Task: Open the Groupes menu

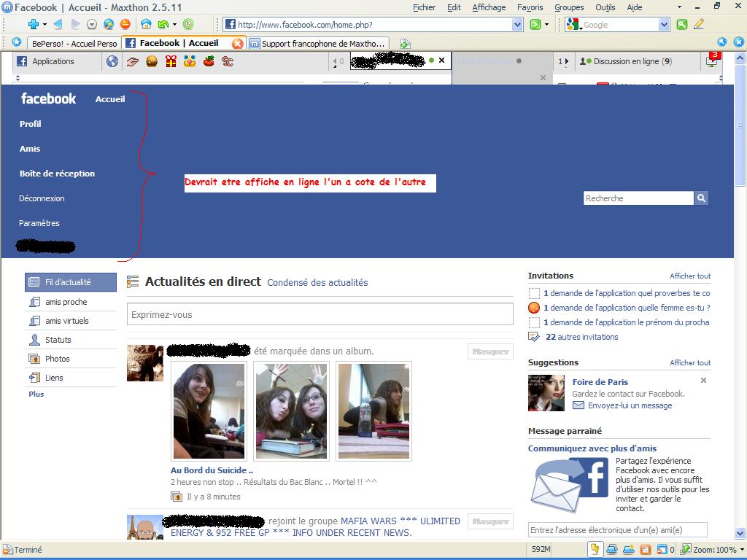Action: click(569, 7)
